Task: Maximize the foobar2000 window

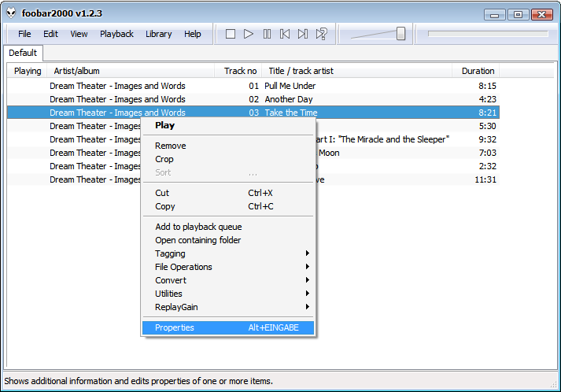Action: pos(518,15)
